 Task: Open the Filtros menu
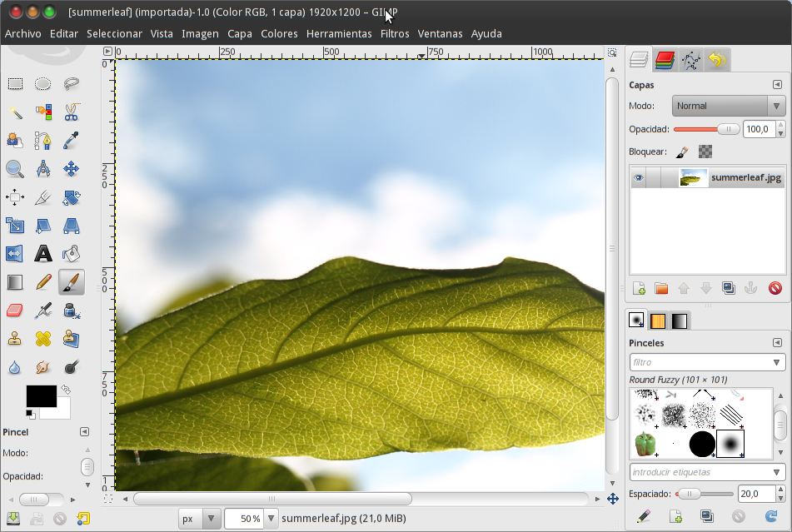coord(394,34)
